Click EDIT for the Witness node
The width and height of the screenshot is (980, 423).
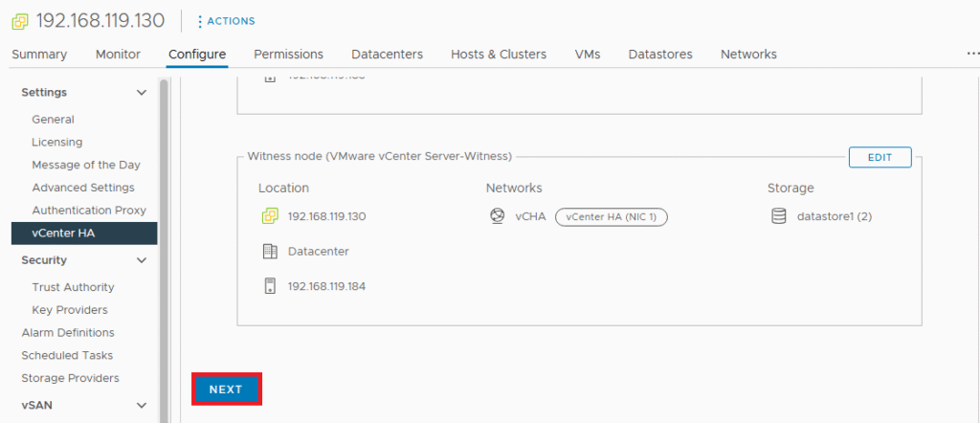880,158
